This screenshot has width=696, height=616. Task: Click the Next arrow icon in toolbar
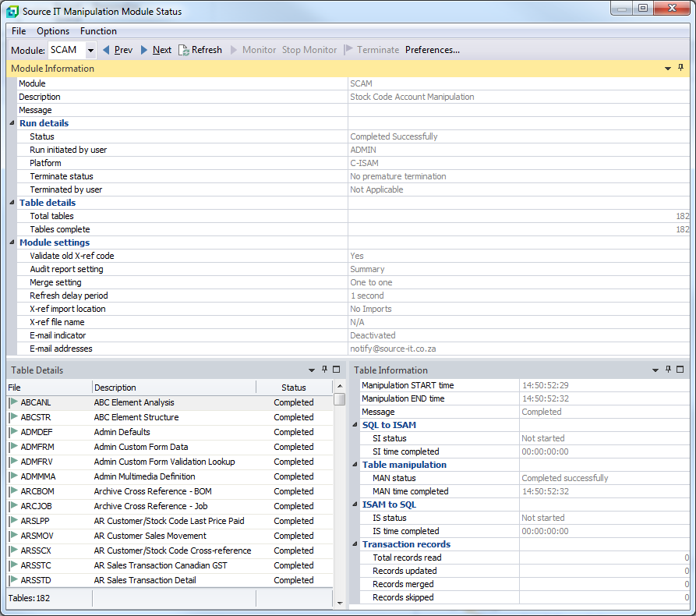[x=144, y=50]
